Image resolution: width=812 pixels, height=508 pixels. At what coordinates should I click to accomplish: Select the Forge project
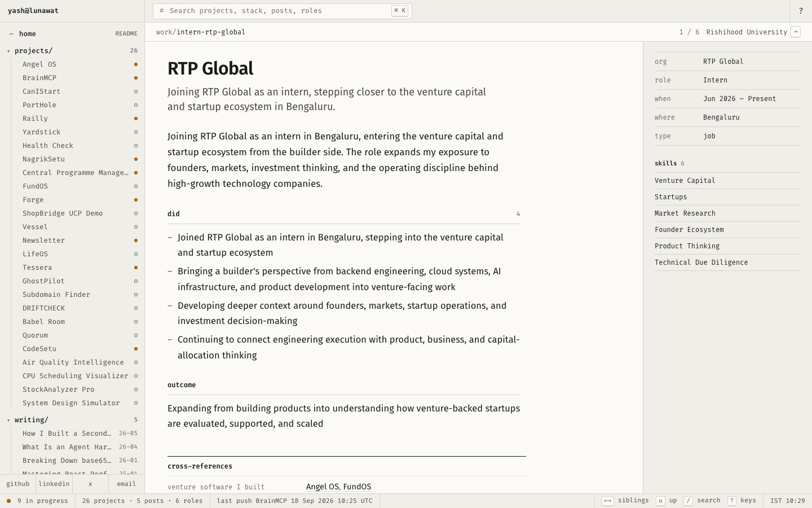click(79, 200)
